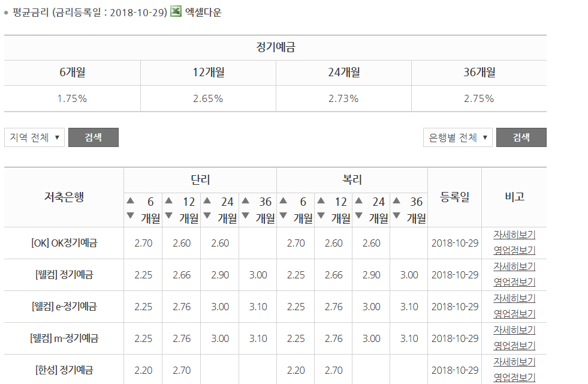
Task: Sort 복리 36개월 descending arrow
Action: click(x=396, y=215)
